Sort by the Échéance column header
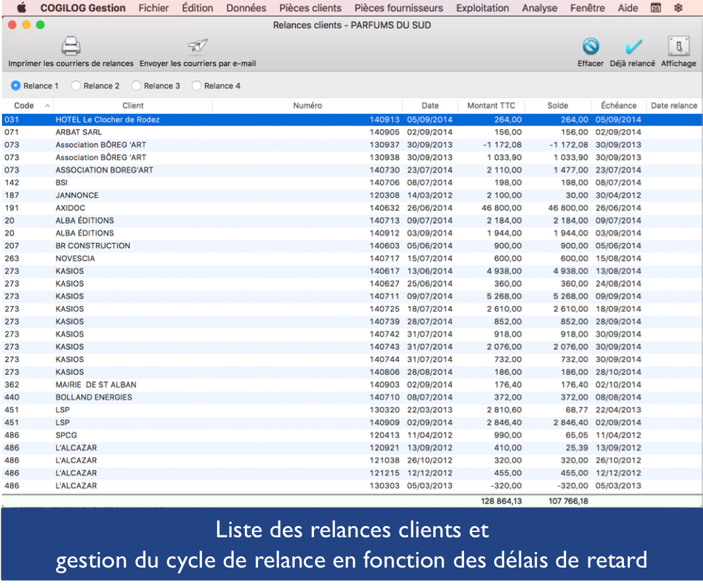The height and width of the screenshot is (588, 703). click(618, 106)
